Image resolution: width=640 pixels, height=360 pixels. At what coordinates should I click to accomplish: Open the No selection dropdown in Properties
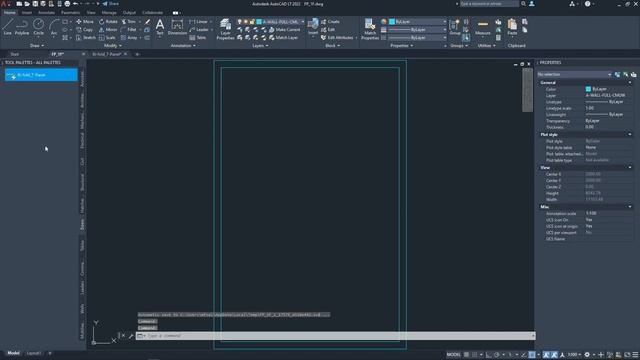click(574, 74)
